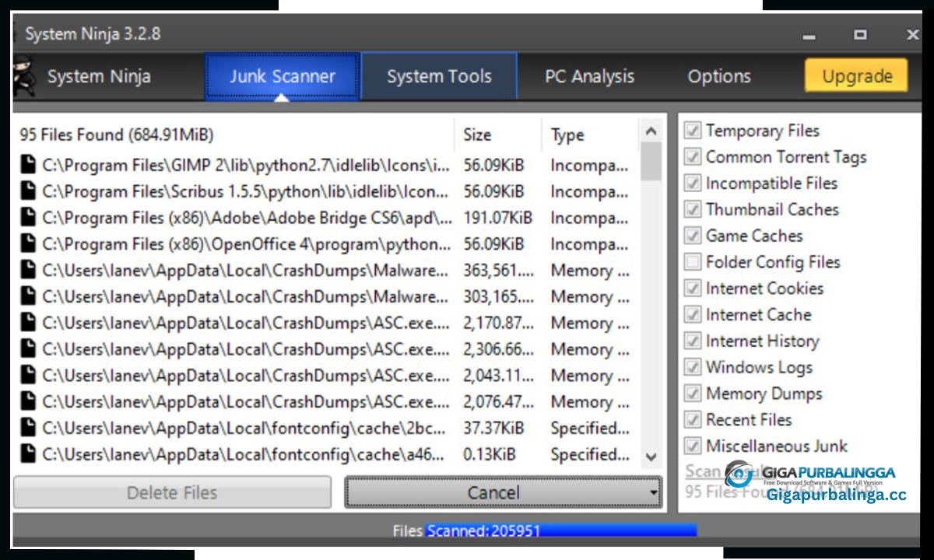934x560 pixels.
Task: Click the file list scroll-up arrow
Action: pos(651,132)
